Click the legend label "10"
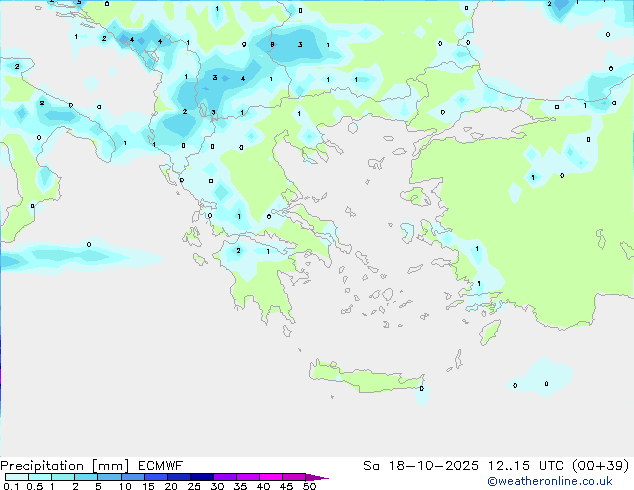Viewport: 634px width, 490px height. tap(125, 486)
